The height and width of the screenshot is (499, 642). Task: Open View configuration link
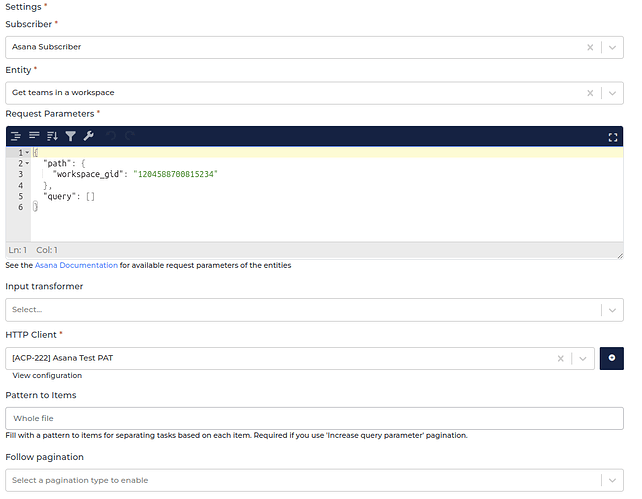point(47,375)
